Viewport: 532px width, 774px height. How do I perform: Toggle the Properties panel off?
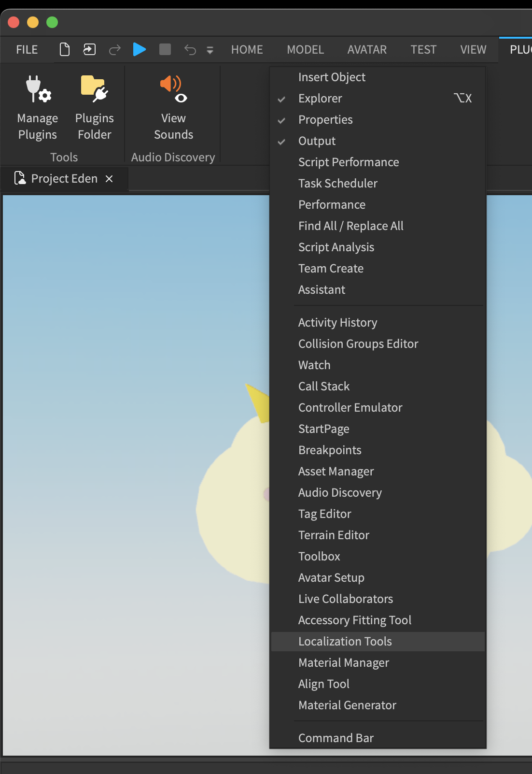coord(378,120)
